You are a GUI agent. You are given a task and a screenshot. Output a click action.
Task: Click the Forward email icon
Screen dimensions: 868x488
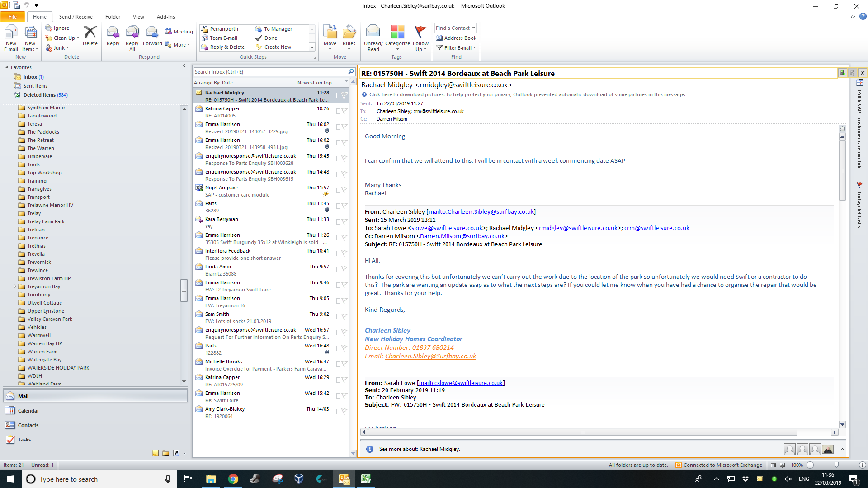[x=152, y=33]
